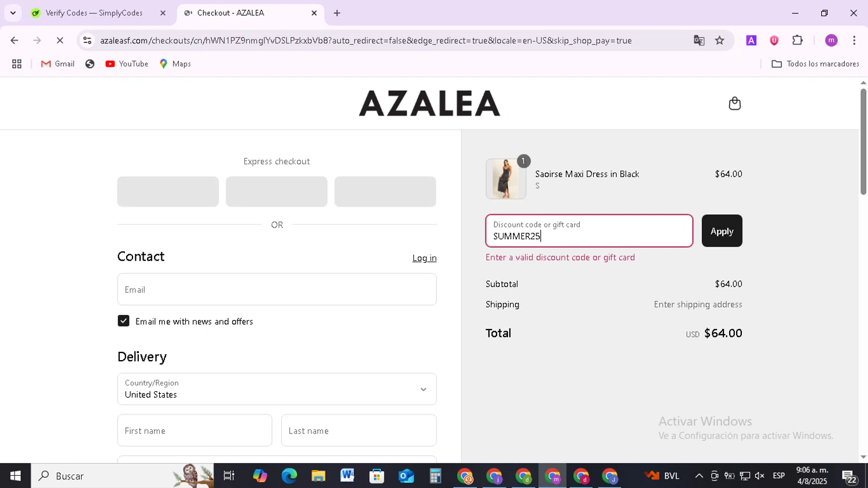Open File Explorer from taskbar

pos(318,476)
